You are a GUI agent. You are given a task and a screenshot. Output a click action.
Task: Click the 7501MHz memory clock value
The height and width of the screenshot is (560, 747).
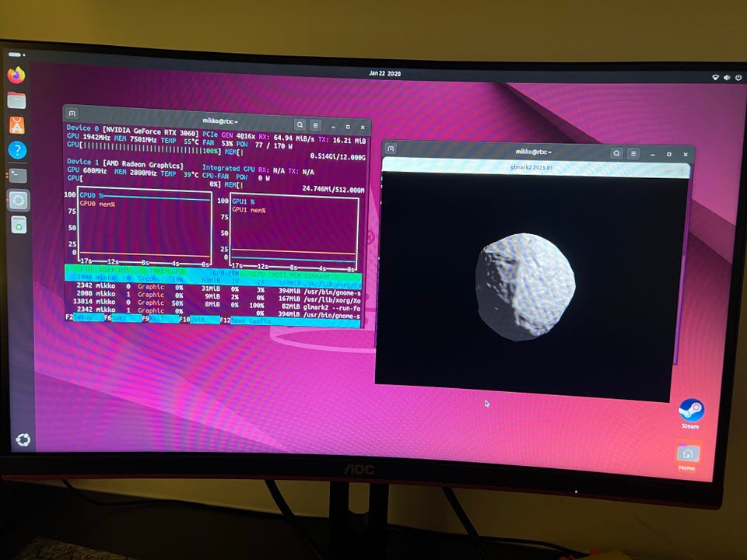(x=143, y=138)
